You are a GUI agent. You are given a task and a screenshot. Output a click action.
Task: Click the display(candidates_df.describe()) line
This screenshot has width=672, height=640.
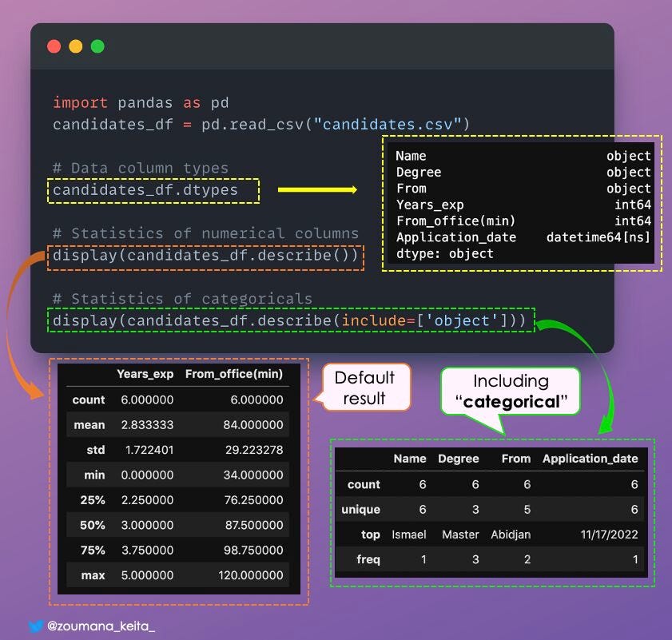point(205,256)
